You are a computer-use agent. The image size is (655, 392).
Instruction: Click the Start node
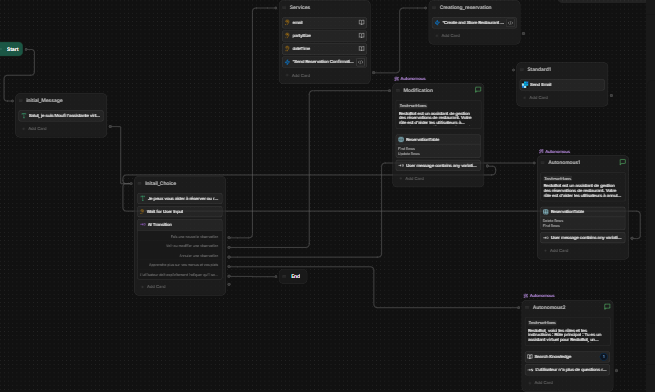(11, 49)
